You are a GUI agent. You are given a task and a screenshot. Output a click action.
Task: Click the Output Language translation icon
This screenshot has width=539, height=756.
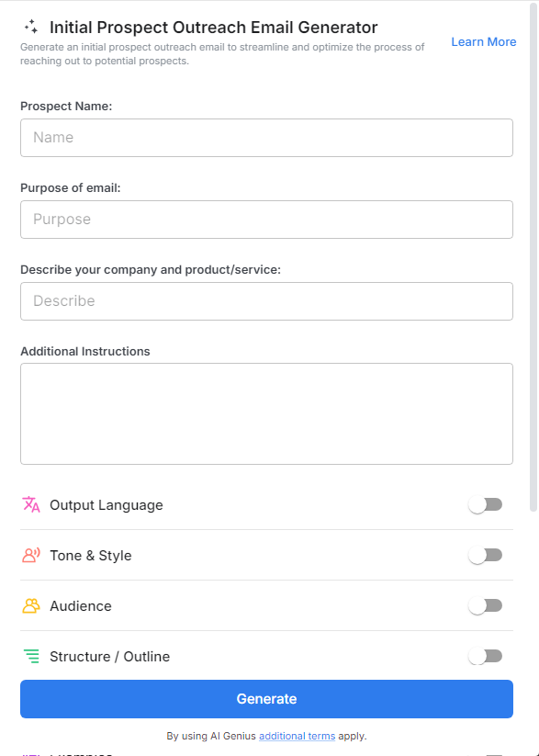(29, 504)
